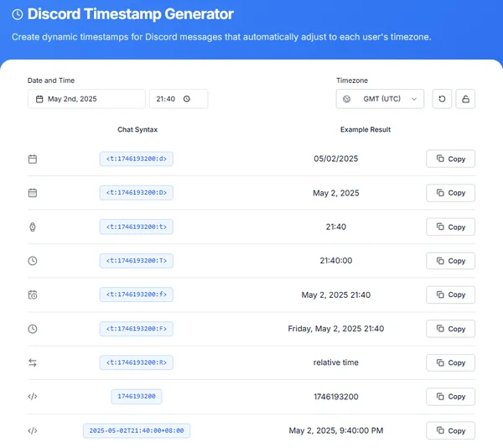Screen dimensions: 503x448
Task: Click Copy for the 21:40:00 long time row
Action: point(451,261)
